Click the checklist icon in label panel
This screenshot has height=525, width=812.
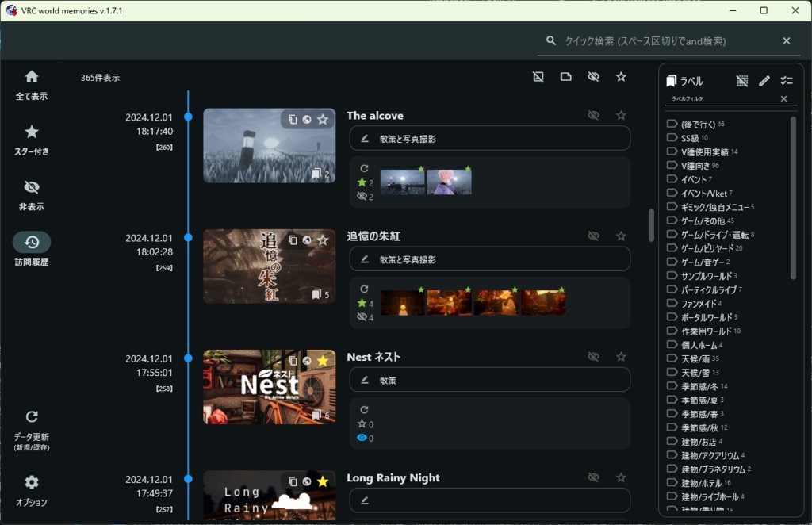pos(787,81)
